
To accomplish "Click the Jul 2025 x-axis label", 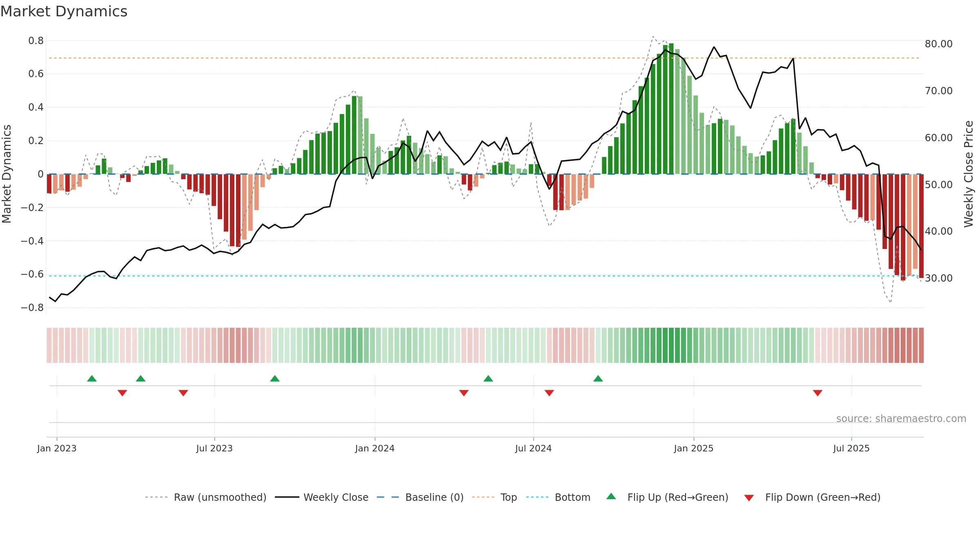I will click(851, 448).
